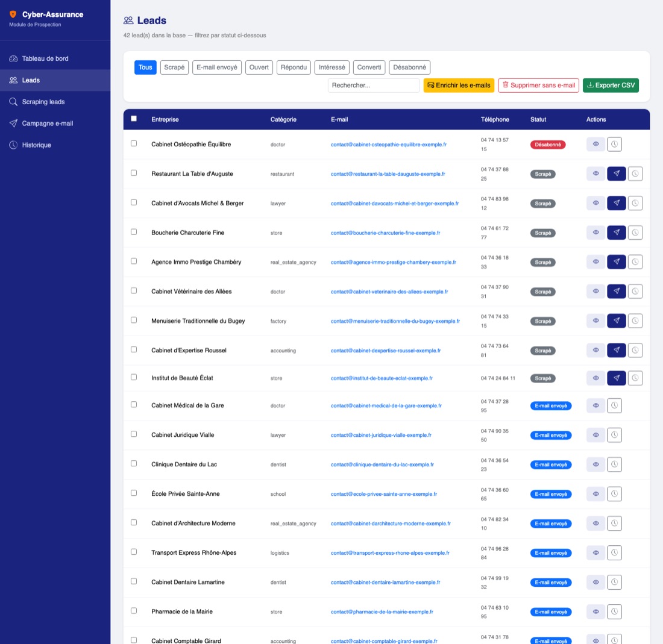Send email to Boucherie Charcuterie Fine

[x=617, y=233]
